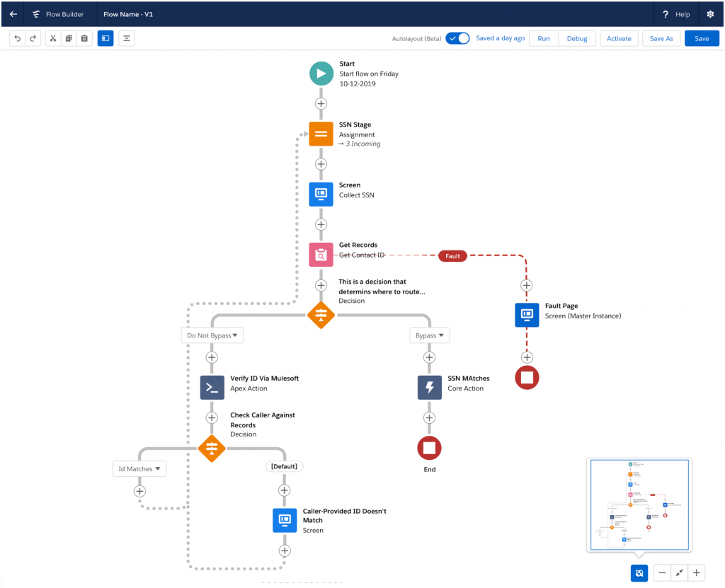
Task: Select the Get Records pink node icon
Action: tap(321, 255)
